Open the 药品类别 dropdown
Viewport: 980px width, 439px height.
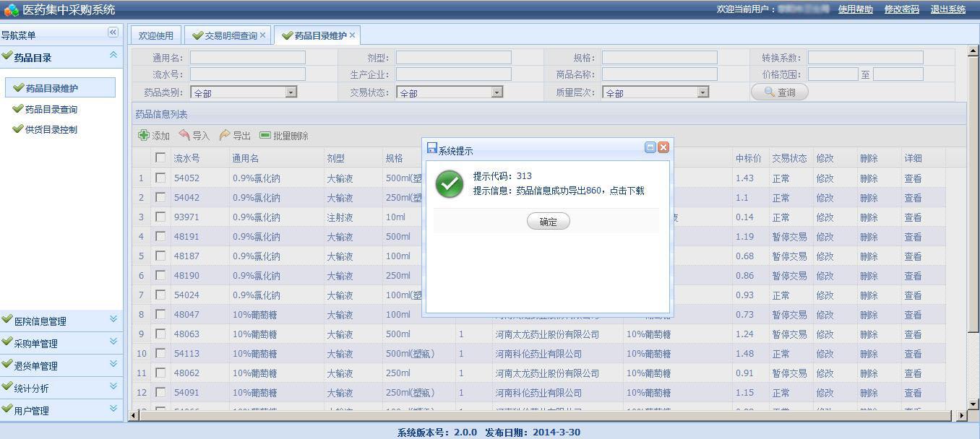point(291,92)
